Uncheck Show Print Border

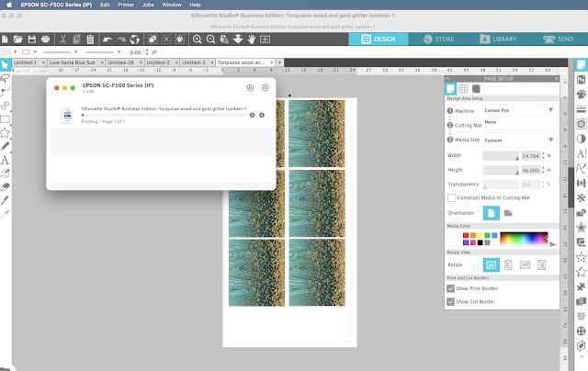point(451,288)
